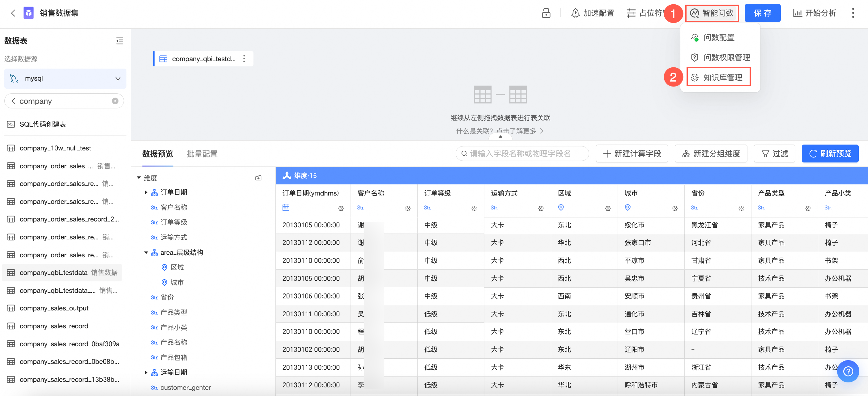Viewport: 868px width, 396px height.
Task: Switch to 批量配置 tab
Action: (x=202, y=154)
